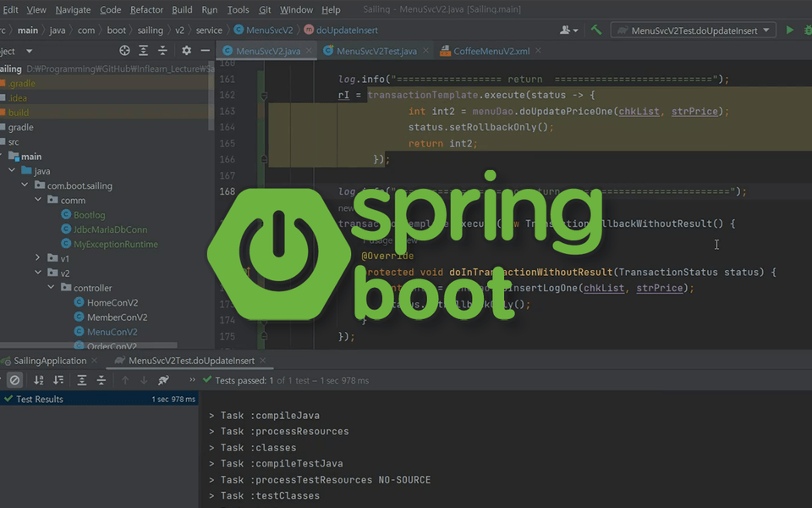Select Bootlog class in Project tree
812x508 pixels.
pyautogui.click(x=83, y=214)
